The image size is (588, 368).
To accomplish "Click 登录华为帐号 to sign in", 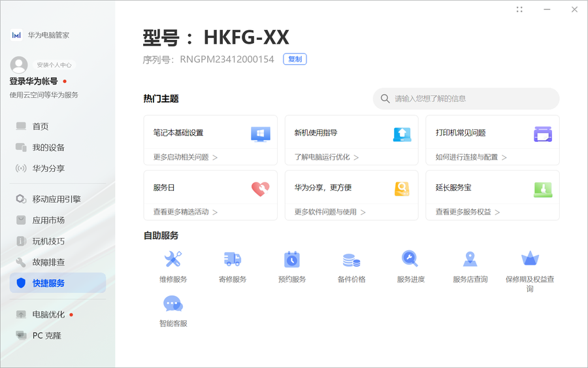I will 33,82.
